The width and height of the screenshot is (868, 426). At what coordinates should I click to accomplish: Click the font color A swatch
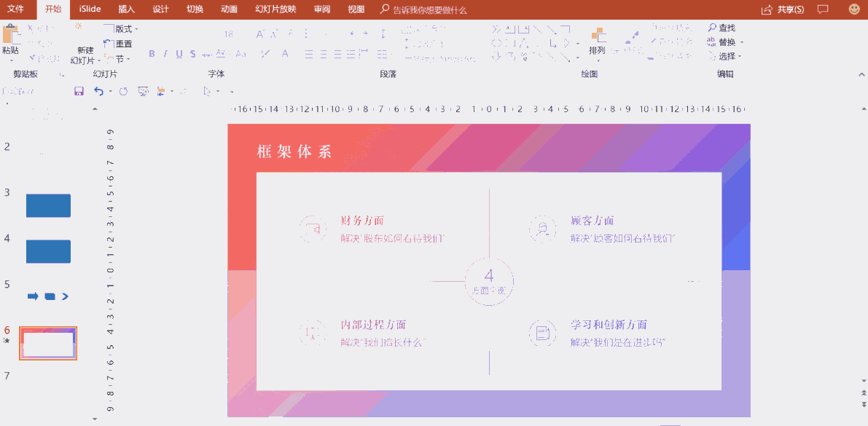(285, 54)
